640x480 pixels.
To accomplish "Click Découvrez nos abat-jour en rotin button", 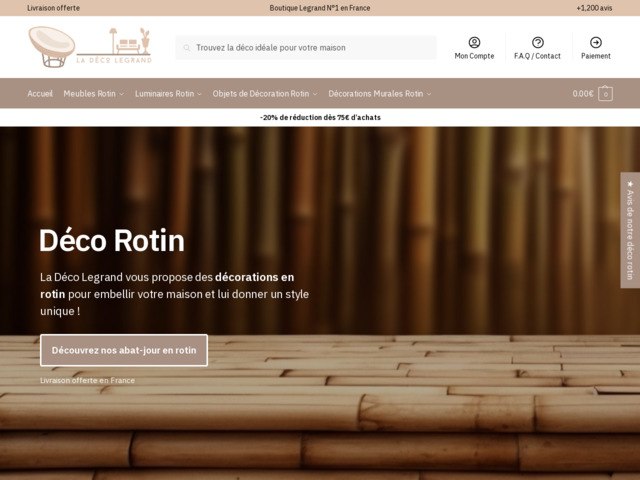I will [124, 351].
